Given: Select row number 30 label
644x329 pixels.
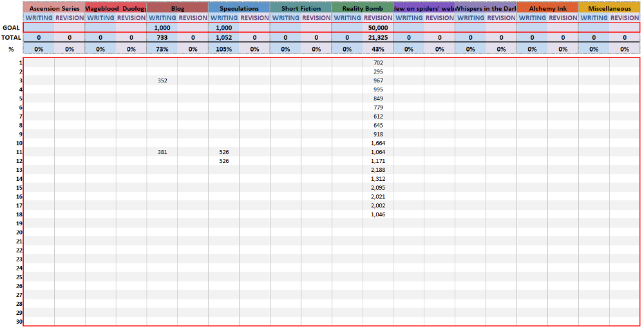Looking at the screenshot, I should (x=19, y=321).
